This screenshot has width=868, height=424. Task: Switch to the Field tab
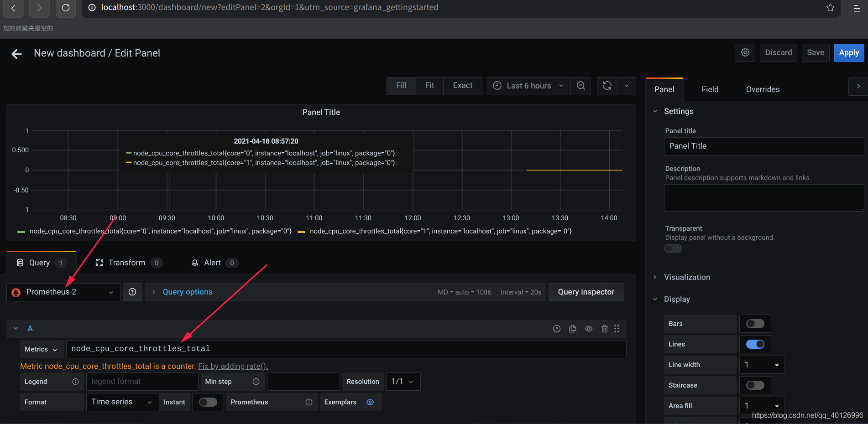point(710,89)
